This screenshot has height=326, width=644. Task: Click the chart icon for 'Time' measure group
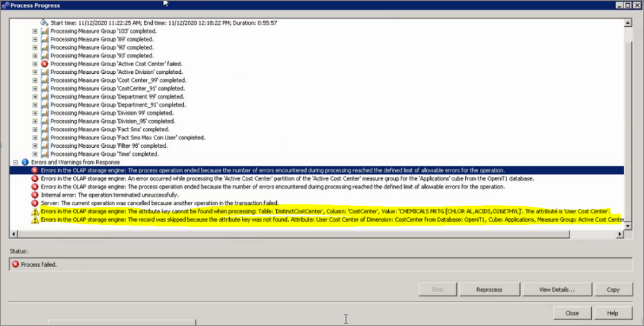point(45,154)
